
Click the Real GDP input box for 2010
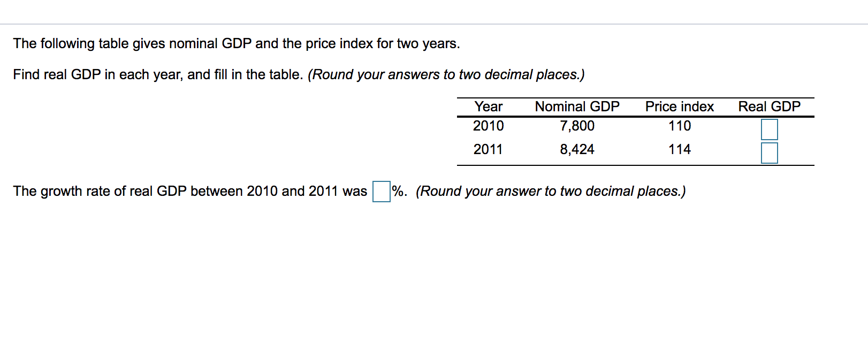coord(770,129)
